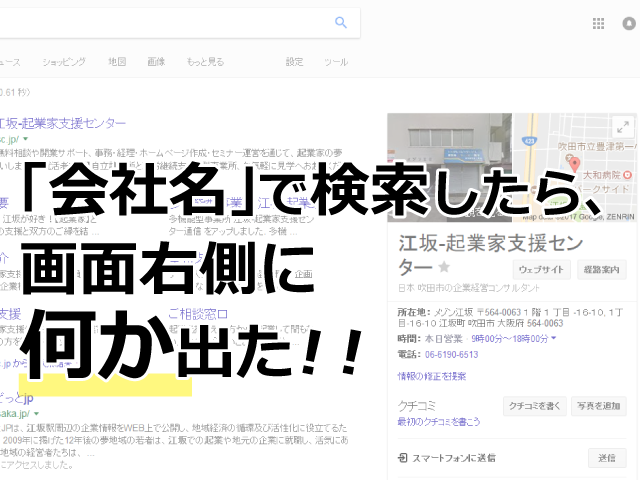Viewport: 640px width, 480px height.
Task: Click the blue search magnifier icon
Action: [341, 22]
